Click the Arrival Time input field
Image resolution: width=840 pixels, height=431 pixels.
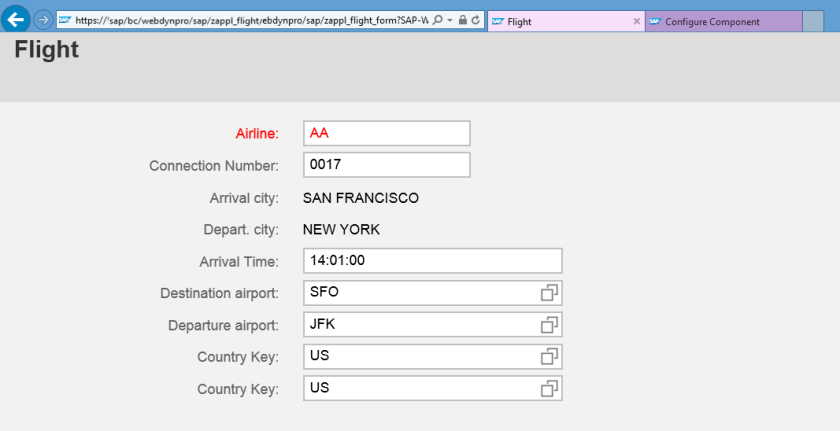coord(432,261)
